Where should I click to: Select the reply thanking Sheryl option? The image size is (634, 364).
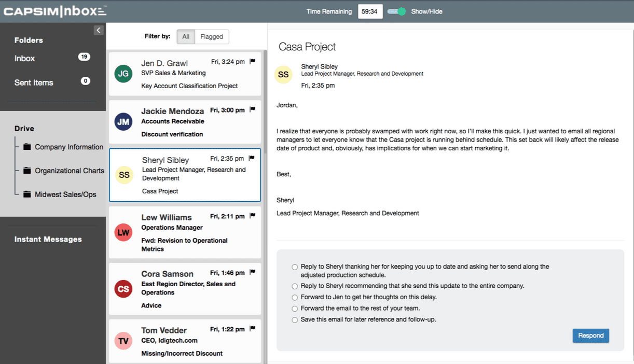click(295, 267)
